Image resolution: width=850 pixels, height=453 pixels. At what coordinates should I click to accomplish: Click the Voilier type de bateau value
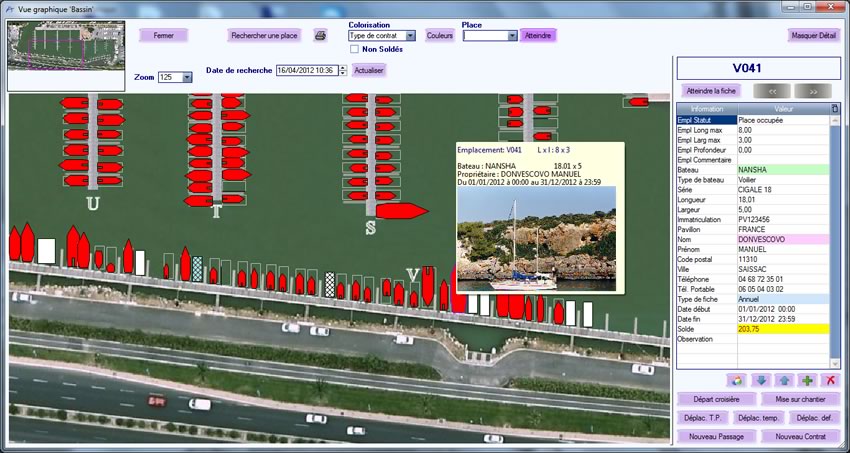[783, 179]
